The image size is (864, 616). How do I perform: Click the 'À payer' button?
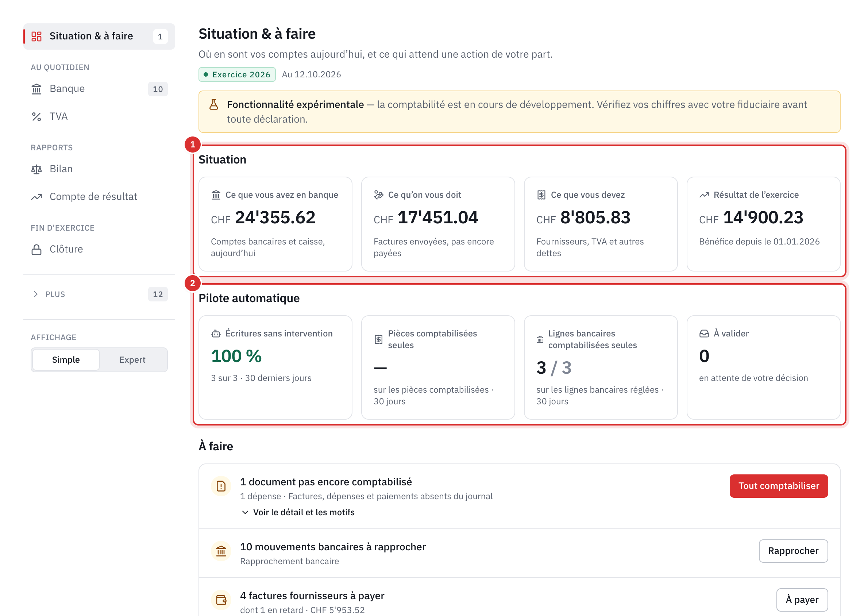click(802, 600)
